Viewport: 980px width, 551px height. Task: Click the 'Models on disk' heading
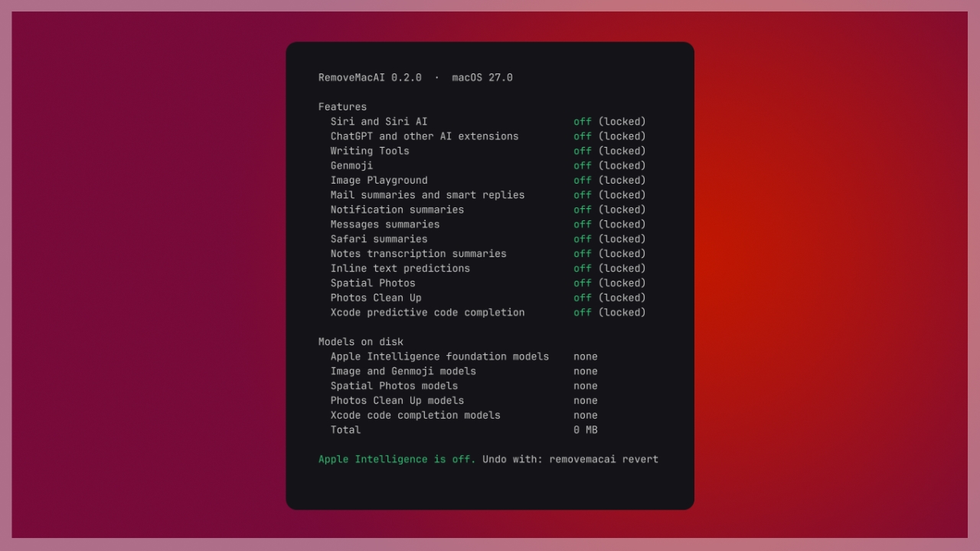tap(361, 342)
